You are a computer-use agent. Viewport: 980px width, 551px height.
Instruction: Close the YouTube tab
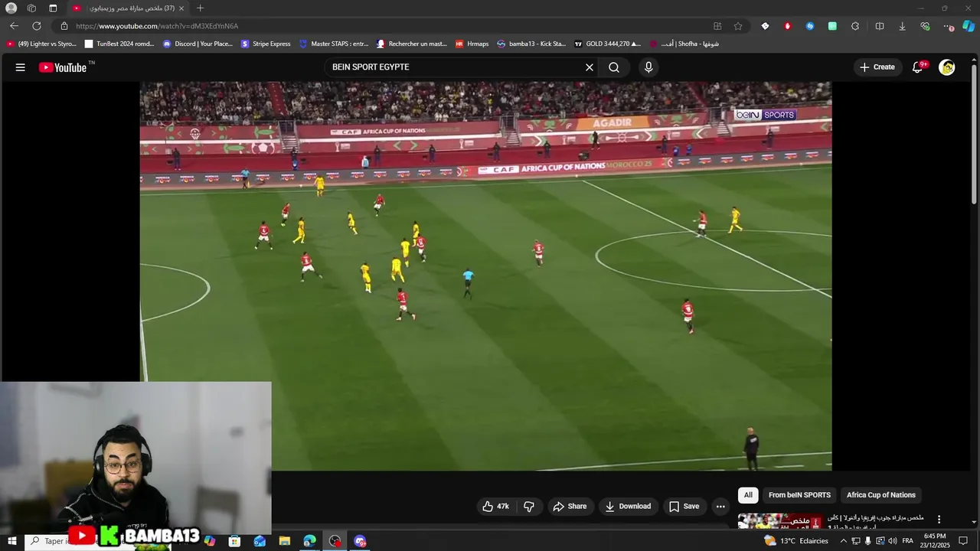tap(181, 8)
